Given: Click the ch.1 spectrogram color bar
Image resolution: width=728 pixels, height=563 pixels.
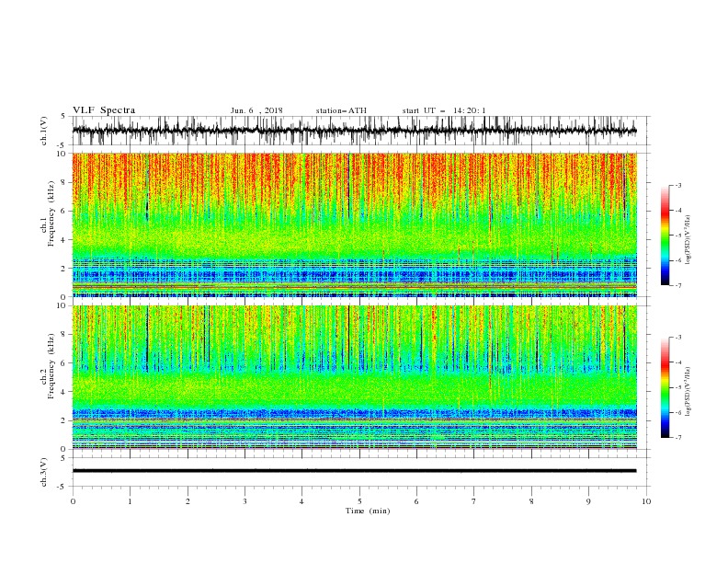Looking at the screenshot, I should click(665, 236).
